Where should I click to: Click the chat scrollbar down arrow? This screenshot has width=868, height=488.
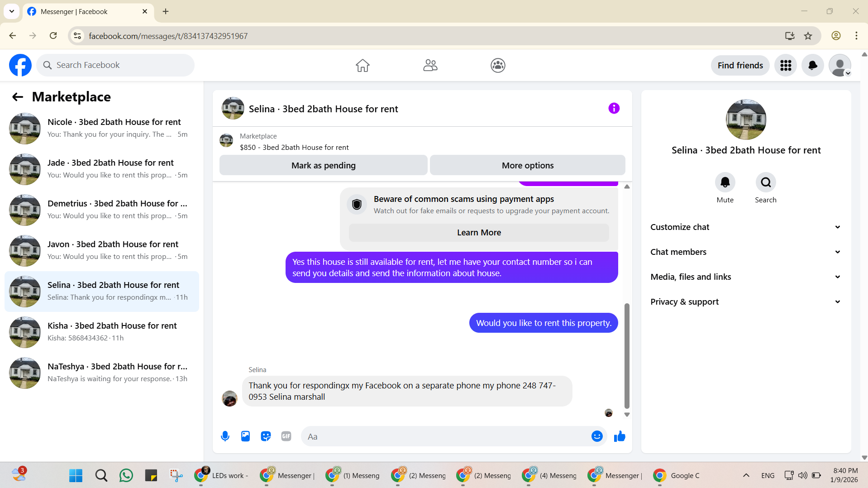coord(627,415)
